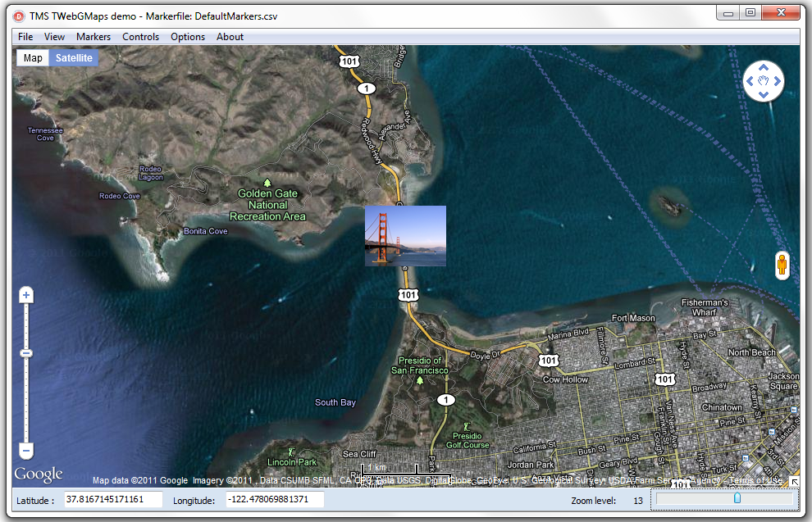
Task: Switch to Satellite view
Action: pyautogui.click(x=74, y=58)
